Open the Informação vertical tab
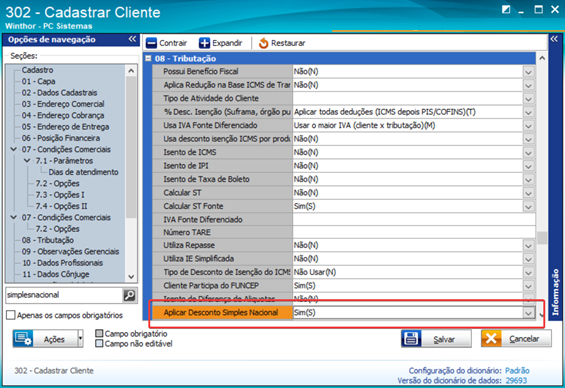 tap(555, 292)
